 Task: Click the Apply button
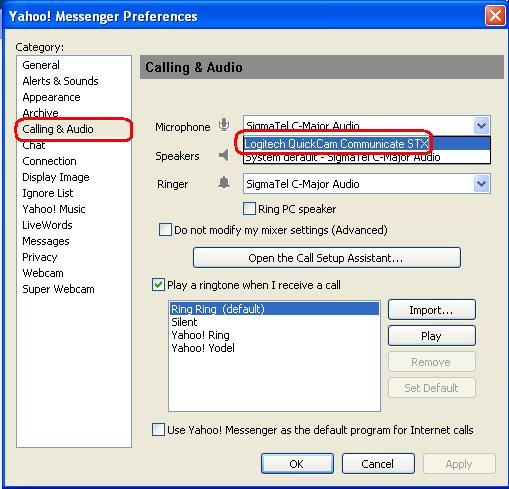tap(459, 464)
